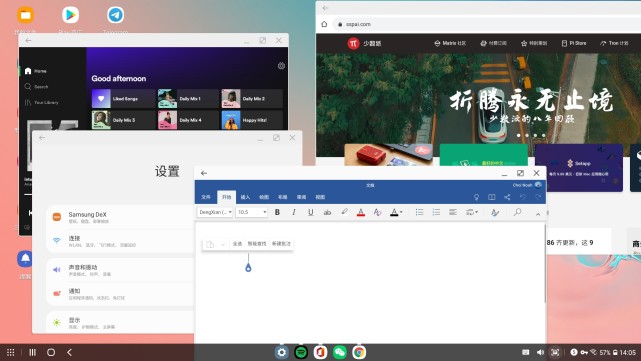This screenshot has width=641, height=361.
Task: Open the Liked Songs card in Spotify
Action: coord(124,99)
